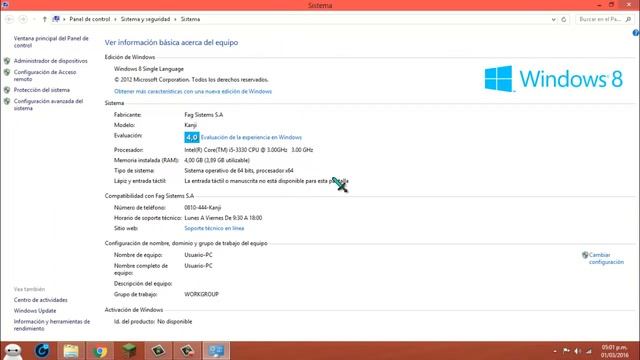640x360 pixels.
Task: Click the support hours Lunes A Viernes text
Action: [223, 218]
